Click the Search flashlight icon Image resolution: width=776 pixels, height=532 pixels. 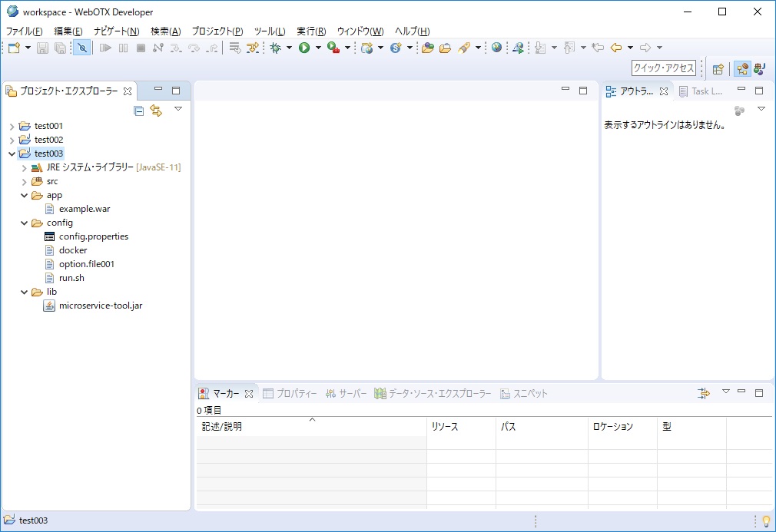(x=464, y=48)
